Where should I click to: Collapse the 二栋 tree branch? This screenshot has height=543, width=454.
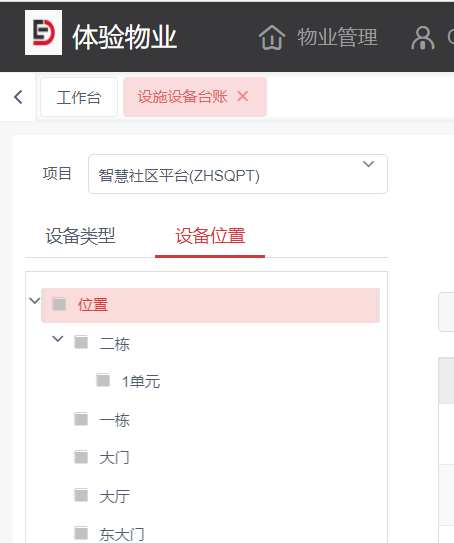coord(57,338)
